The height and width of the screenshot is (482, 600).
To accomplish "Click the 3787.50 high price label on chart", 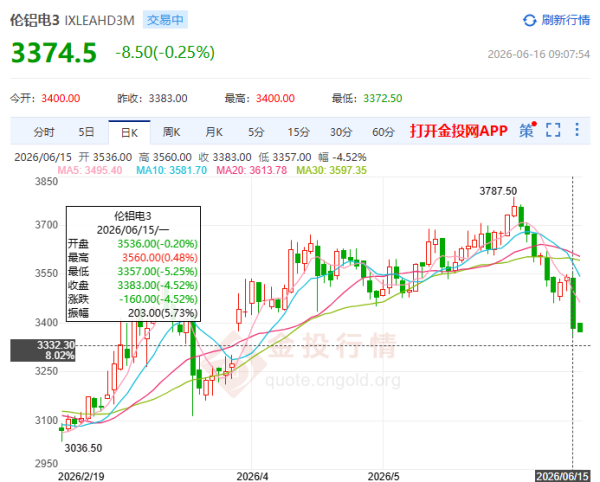I will click(498, 191).
